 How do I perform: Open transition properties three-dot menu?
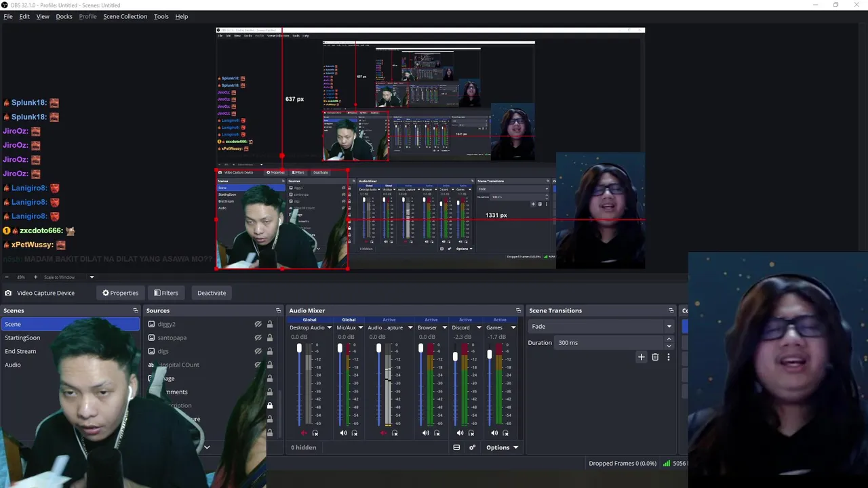click(668, 357)
